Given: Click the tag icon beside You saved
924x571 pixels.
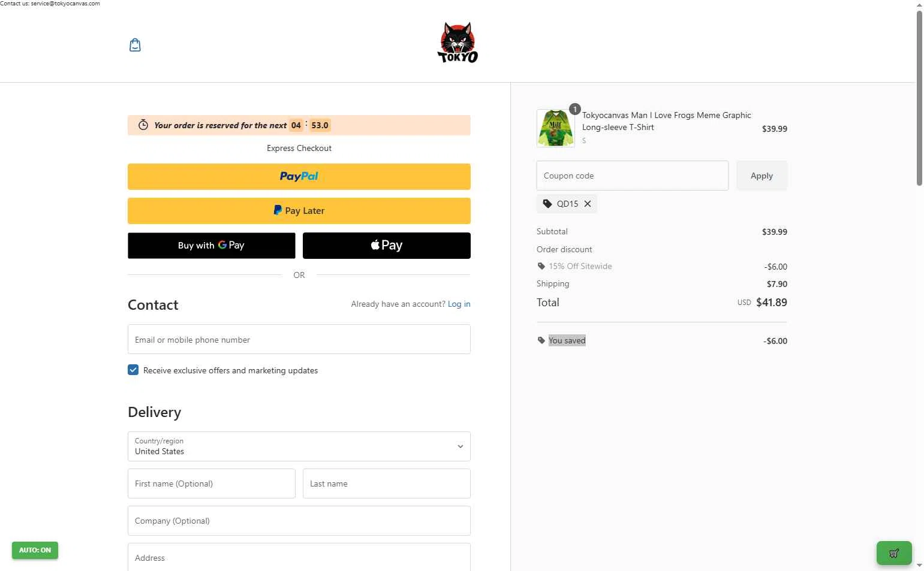Looking at the screenshot, I should click(x=541, y=340).
